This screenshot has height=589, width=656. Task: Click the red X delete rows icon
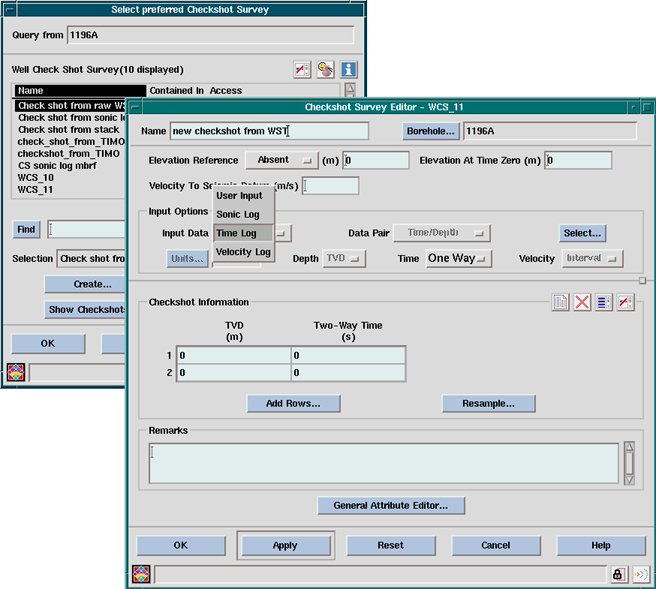tap(582, 302)
